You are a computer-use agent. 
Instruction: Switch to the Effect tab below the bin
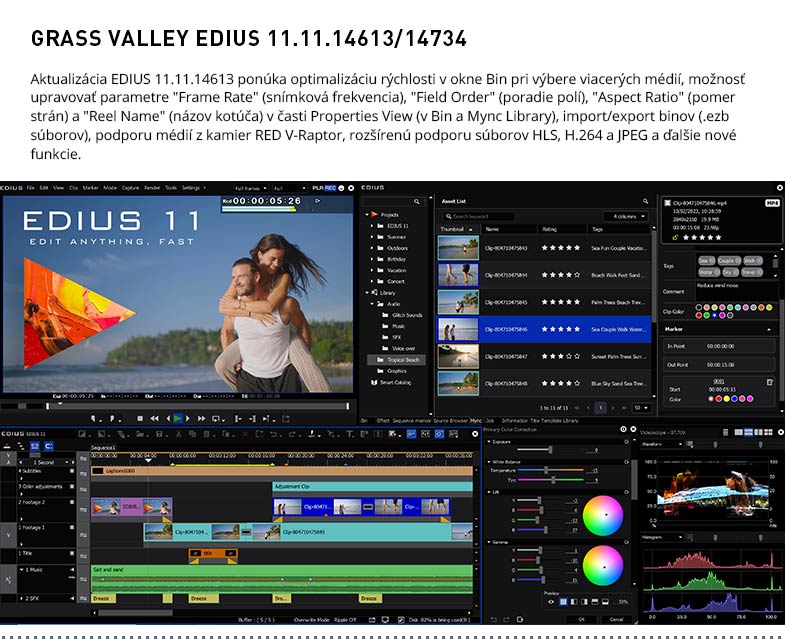click(383, 421)
